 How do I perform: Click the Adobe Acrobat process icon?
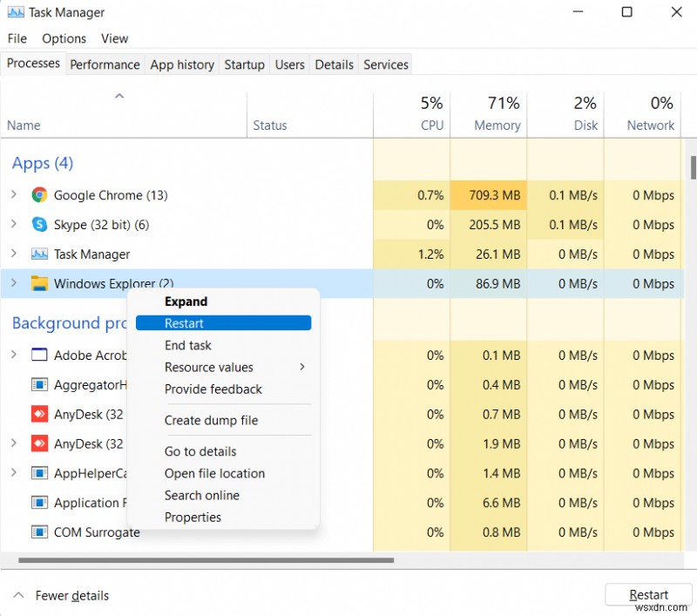point(38,355)
